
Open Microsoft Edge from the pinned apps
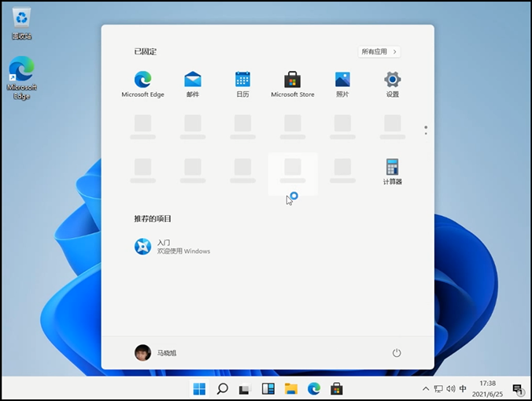tap(143, 84)
